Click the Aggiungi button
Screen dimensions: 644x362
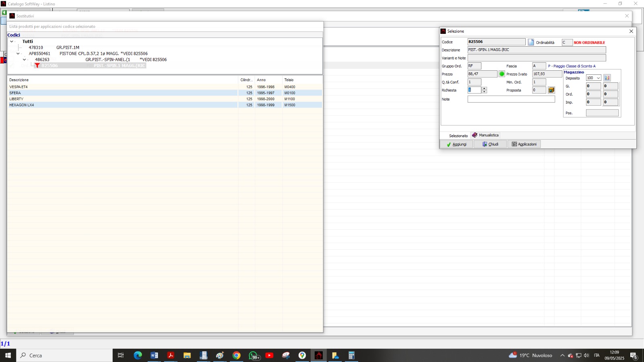tap(456, 144)
